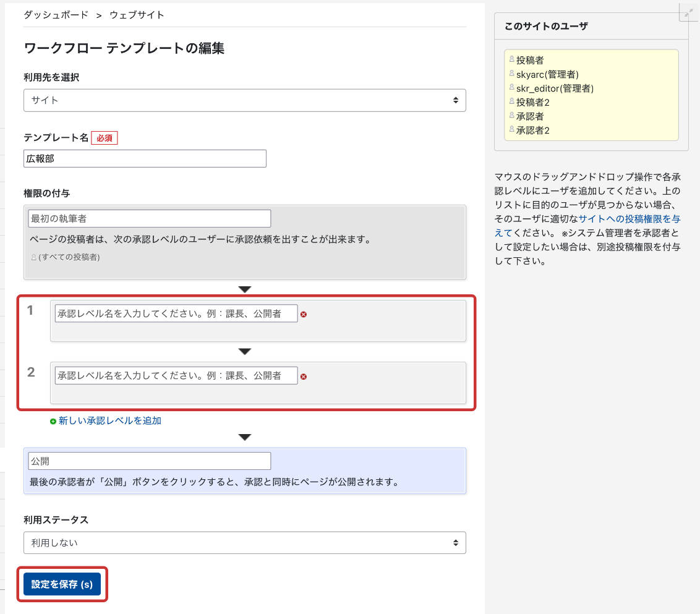Image resolution: width=700 pixels, height=614 pixels.
Task: Select skyarc(管理者) in the user list
Action: click(x=547, y=74)
